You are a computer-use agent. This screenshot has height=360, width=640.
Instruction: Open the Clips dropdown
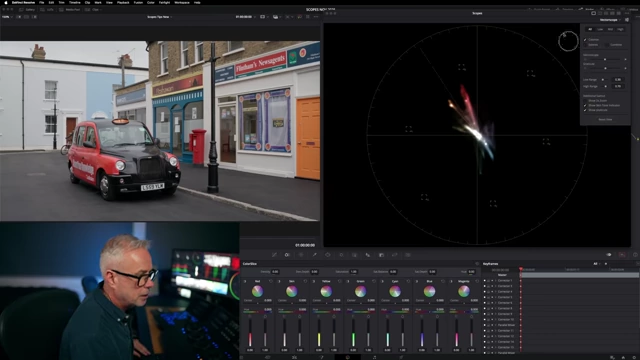tap(93, 9)
